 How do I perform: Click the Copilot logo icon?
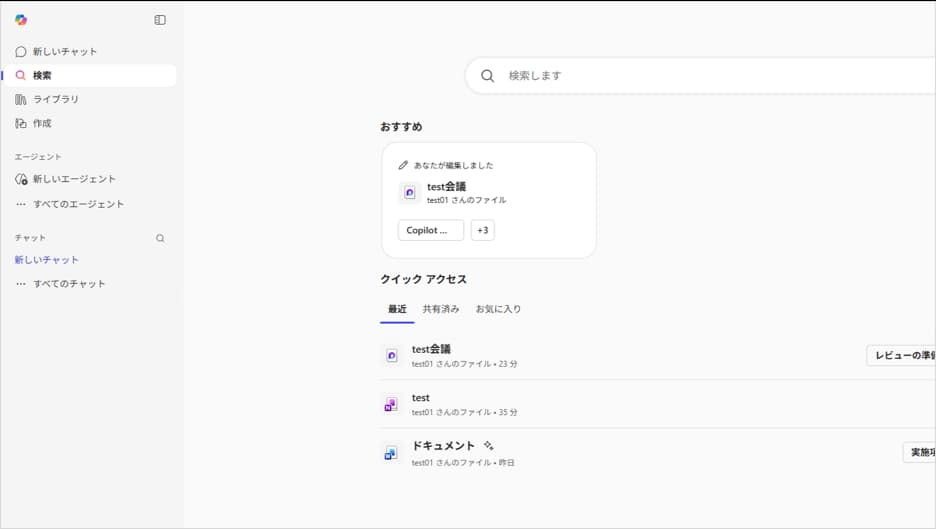pos(21,20)
